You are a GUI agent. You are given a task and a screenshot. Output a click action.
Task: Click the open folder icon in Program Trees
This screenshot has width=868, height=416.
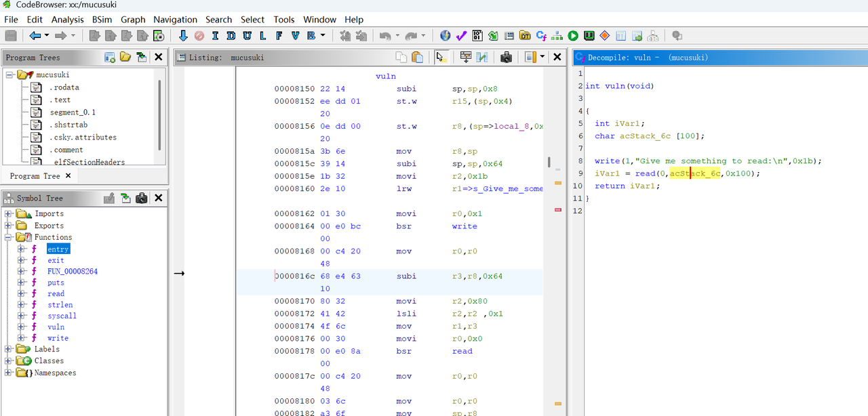click(125, 58)
